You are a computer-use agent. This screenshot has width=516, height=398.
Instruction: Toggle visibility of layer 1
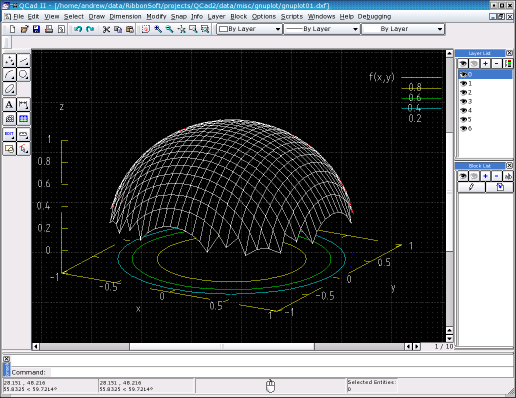(x=463, y=84)
